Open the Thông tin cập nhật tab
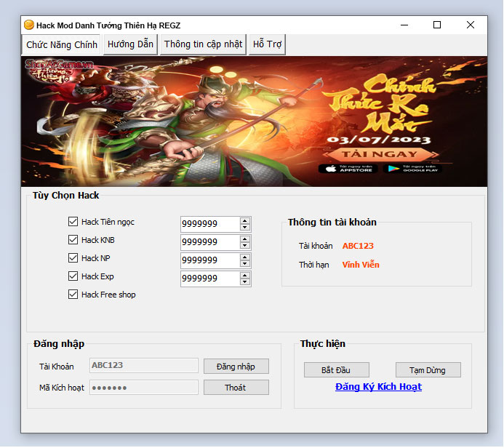This screenshot has width=504, height=448. coord(203,44)
